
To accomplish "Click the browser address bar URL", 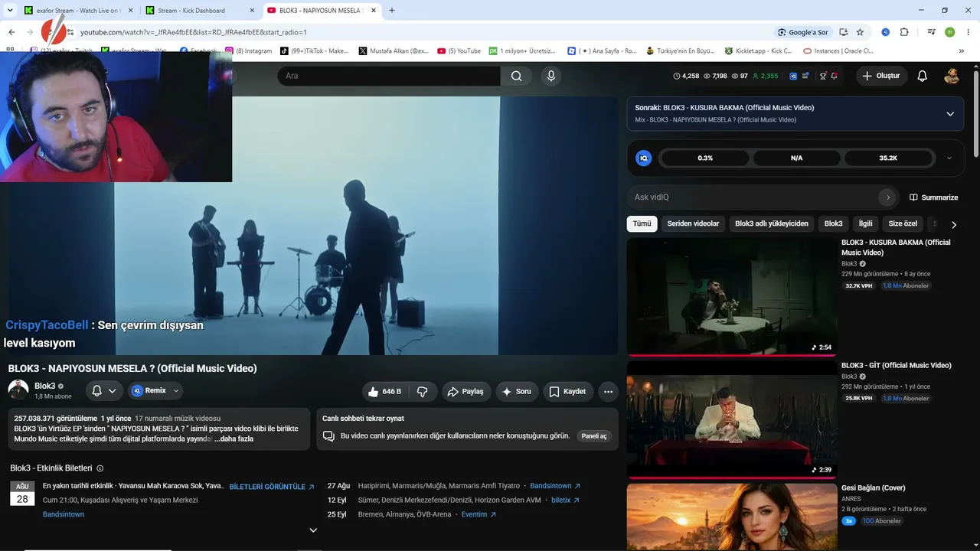I will tap(194, 32).
